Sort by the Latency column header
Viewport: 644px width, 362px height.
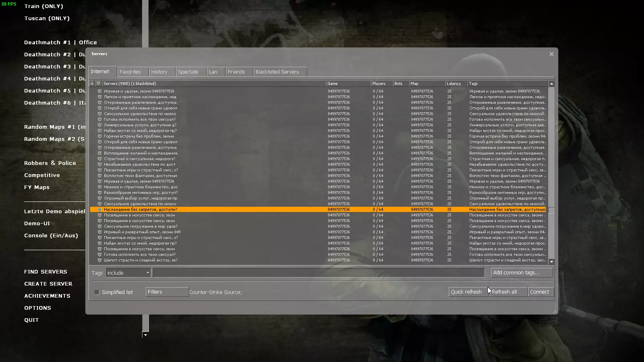(456, 84)
